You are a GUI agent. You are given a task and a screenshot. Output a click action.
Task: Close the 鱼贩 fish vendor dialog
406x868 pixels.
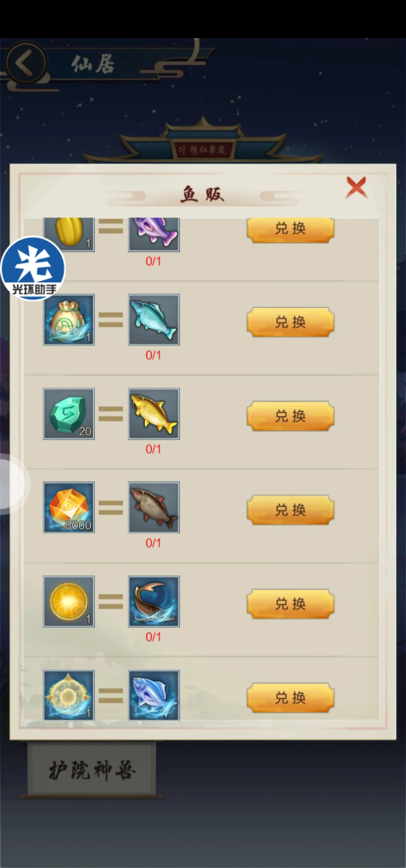[356, 187]
